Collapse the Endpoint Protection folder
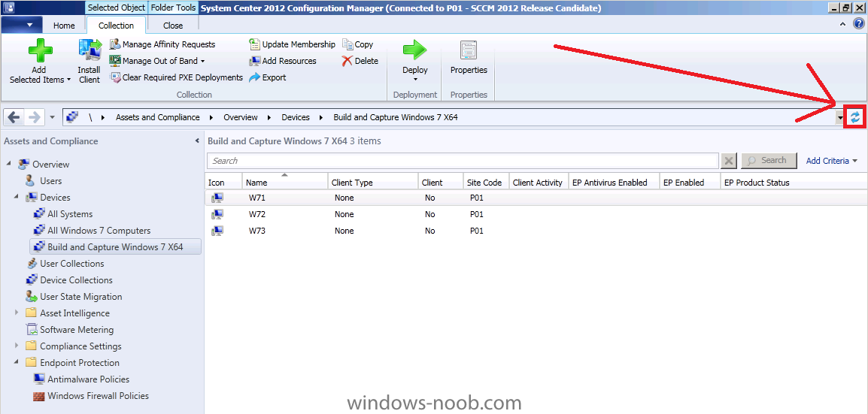The image size is (868, 414). point(17,363)
